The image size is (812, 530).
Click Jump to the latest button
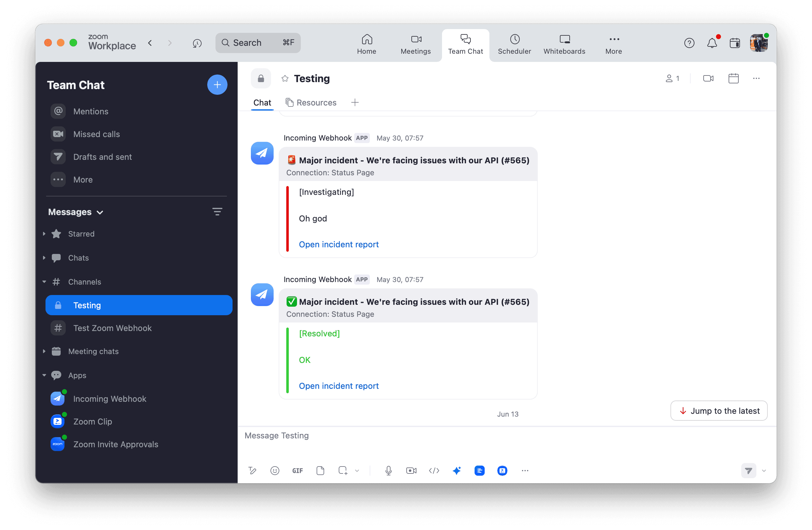point(719,411)
